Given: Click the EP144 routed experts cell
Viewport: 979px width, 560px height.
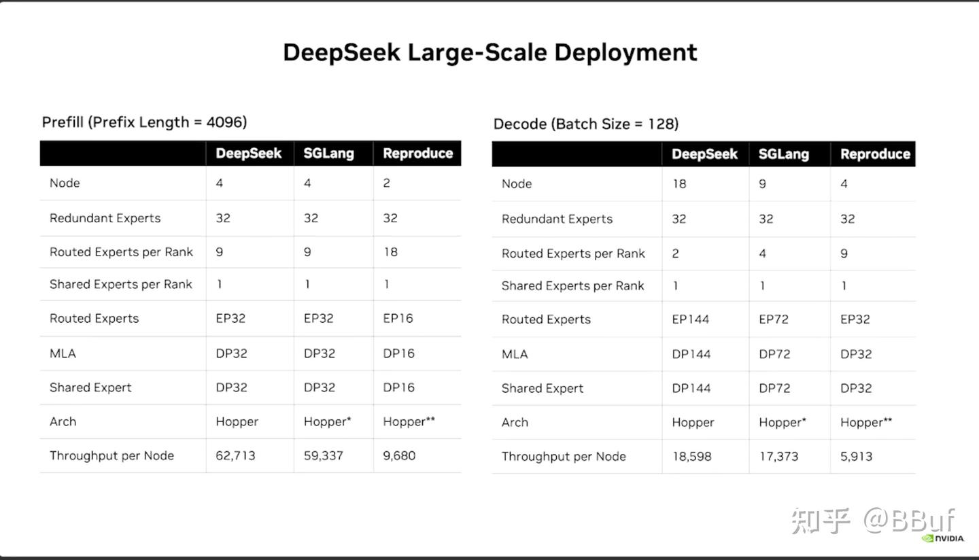Looking at the screenshot, I should click(691, 319).
